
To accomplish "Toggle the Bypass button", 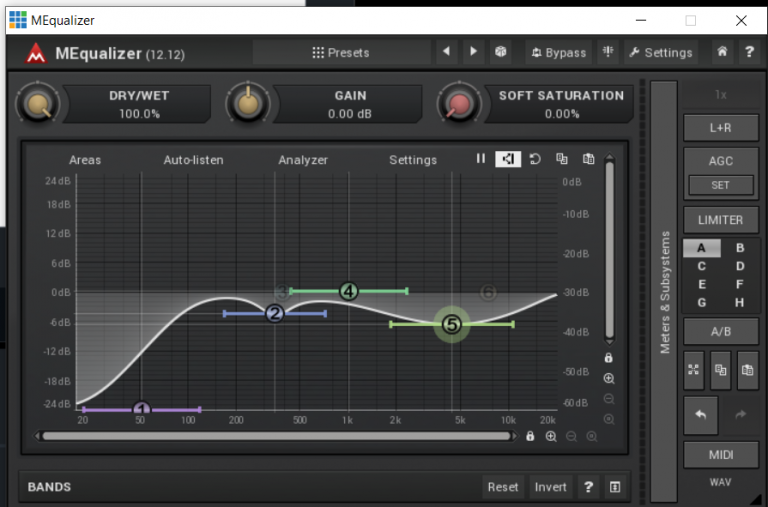I will point(559,52).
